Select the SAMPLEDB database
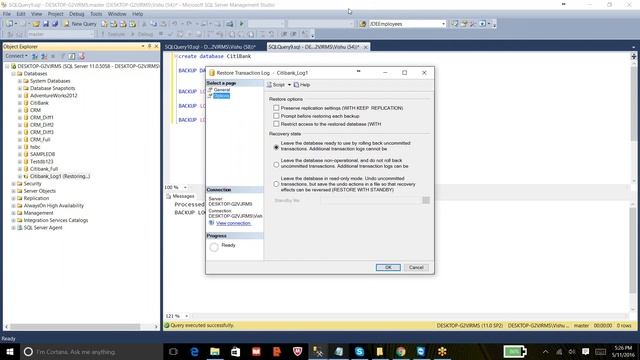The height and width of the screenshot is (360, 640). pos(42,154)
